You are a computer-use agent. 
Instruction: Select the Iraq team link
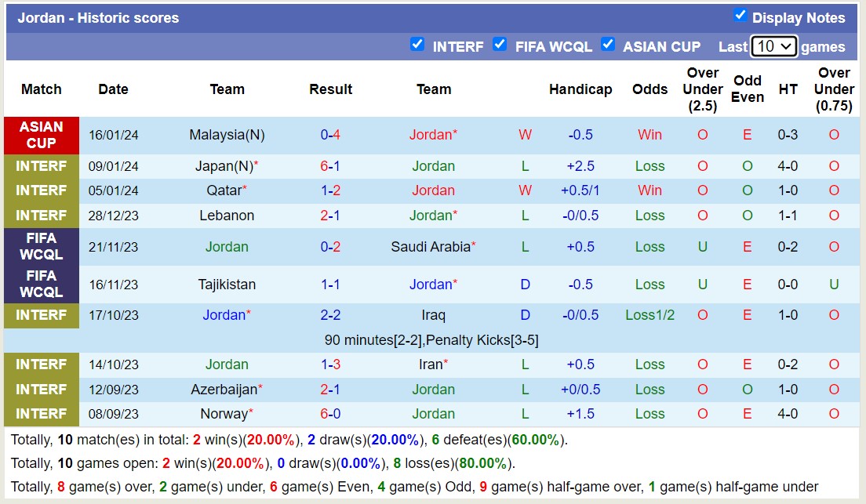click(x=434, y=315)
